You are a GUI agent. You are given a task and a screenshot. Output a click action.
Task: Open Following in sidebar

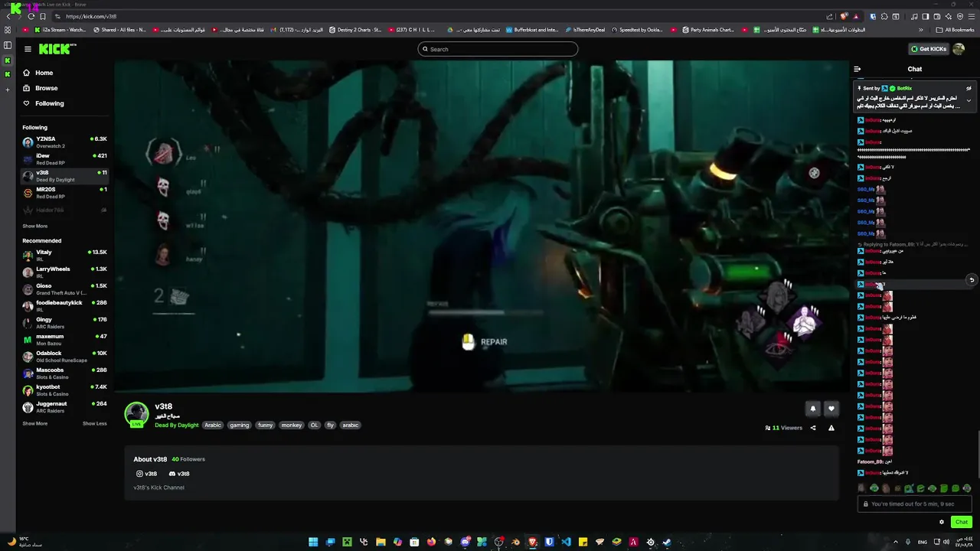pyautogui.click(x=44, y=103)
